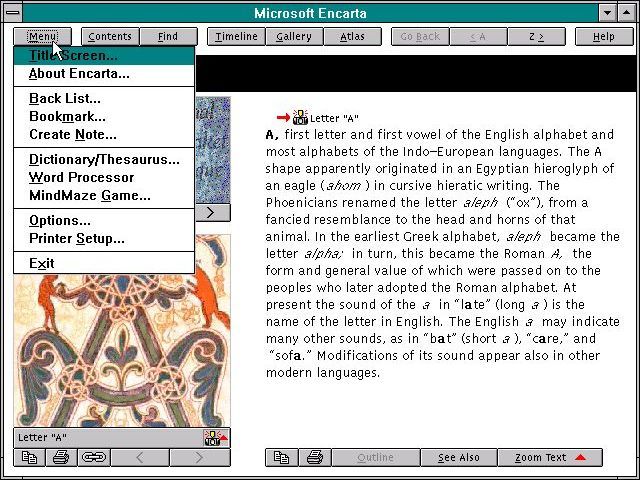Open About Encarta
The image size is (640, 480).
104,74
